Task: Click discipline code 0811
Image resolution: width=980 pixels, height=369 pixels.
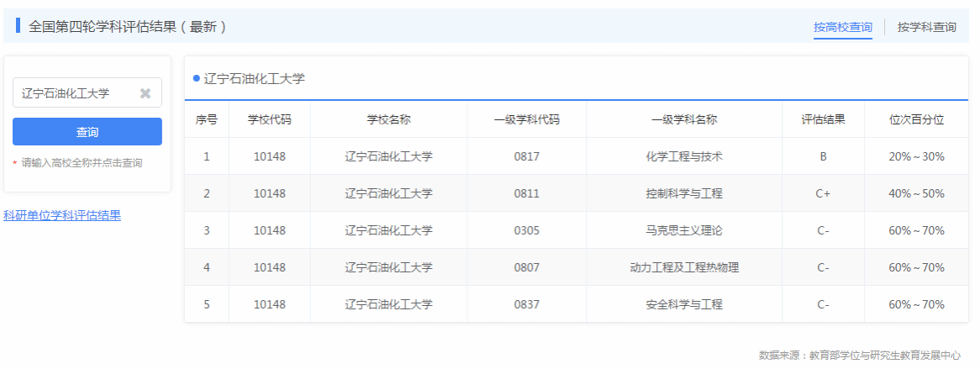Action: tap(527, 193)
